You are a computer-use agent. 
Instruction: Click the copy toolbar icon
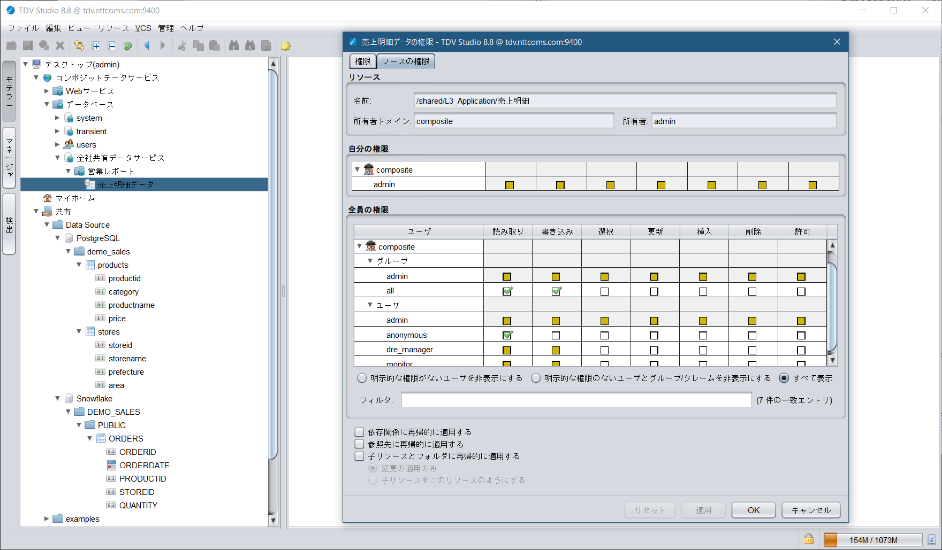click(198, 46)
